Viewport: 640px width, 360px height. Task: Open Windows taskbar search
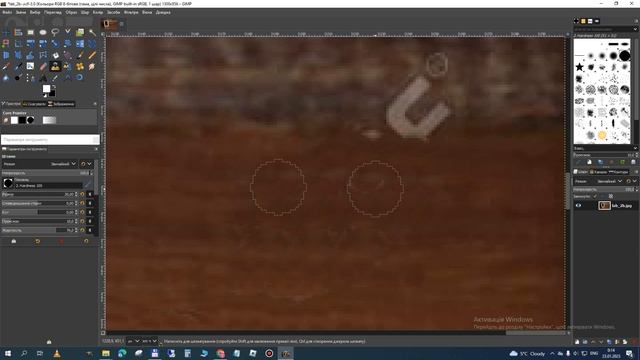(24, 353)
